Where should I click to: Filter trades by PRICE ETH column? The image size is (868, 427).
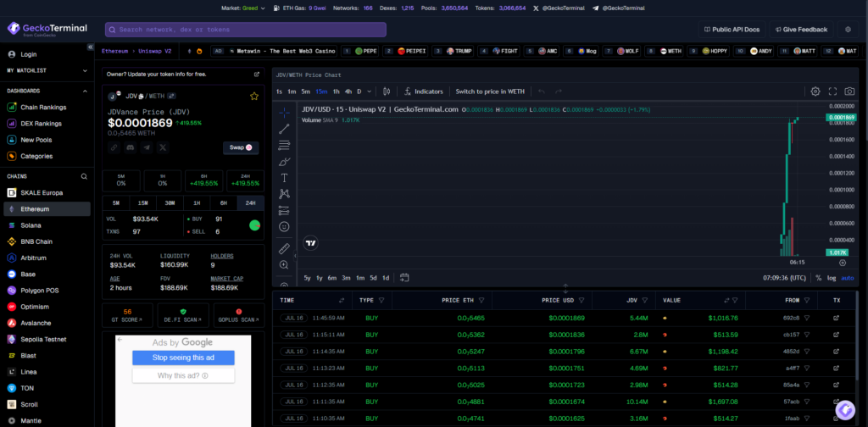pos(481,300)
